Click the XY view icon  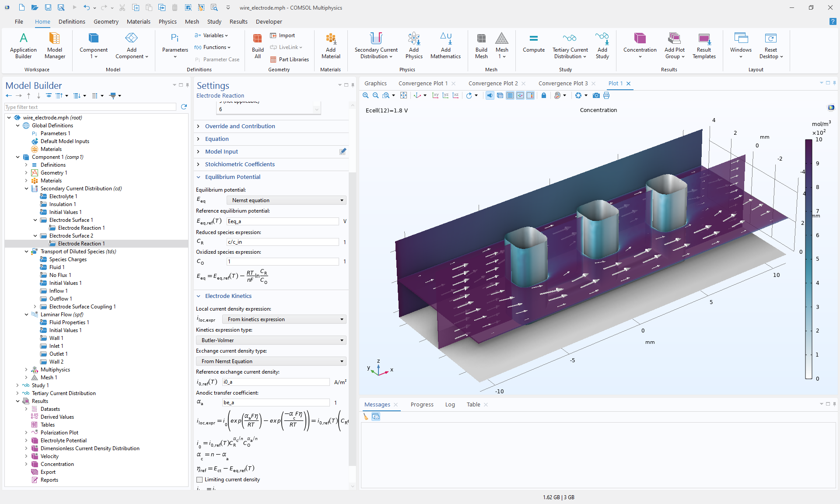[435, 95]
